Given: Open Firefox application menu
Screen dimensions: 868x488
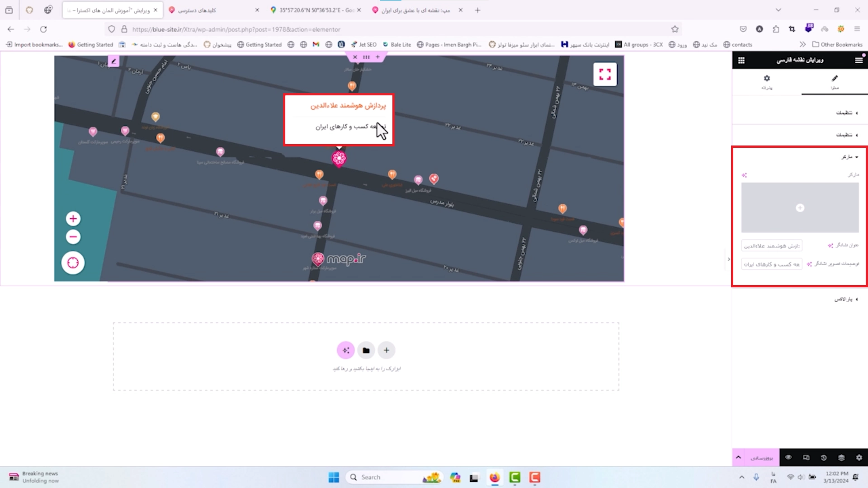Looking at the screenshot, I should 857,29.
